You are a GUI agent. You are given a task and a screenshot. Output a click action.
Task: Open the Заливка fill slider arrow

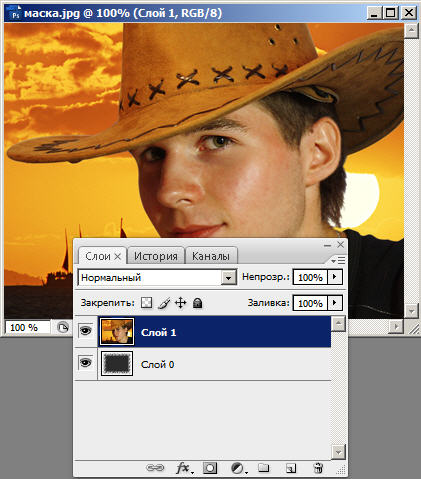pyautogui.click(x=335, y=303)
